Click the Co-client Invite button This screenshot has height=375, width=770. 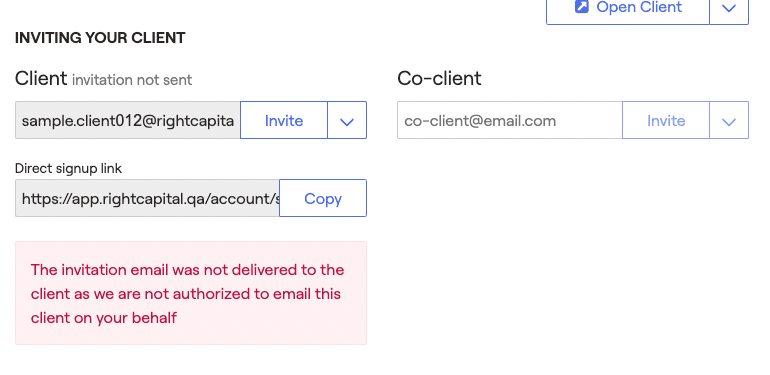point(666,120)
